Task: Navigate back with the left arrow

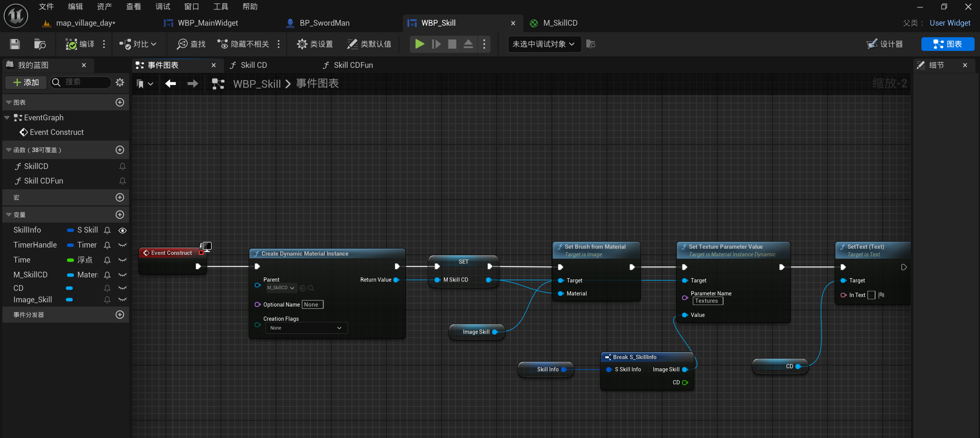Action: (x=170, y=84)
